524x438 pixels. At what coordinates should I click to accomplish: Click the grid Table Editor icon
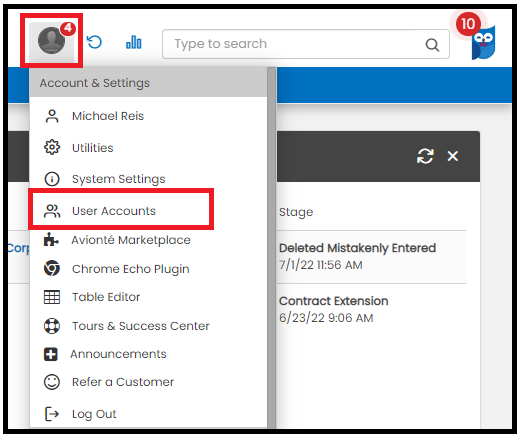(52, 297)
